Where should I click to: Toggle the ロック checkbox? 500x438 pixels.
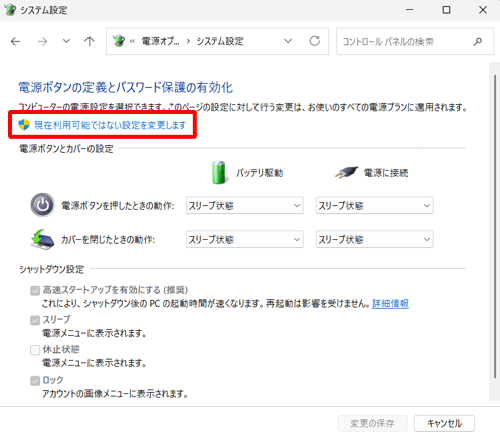(35, 380)
